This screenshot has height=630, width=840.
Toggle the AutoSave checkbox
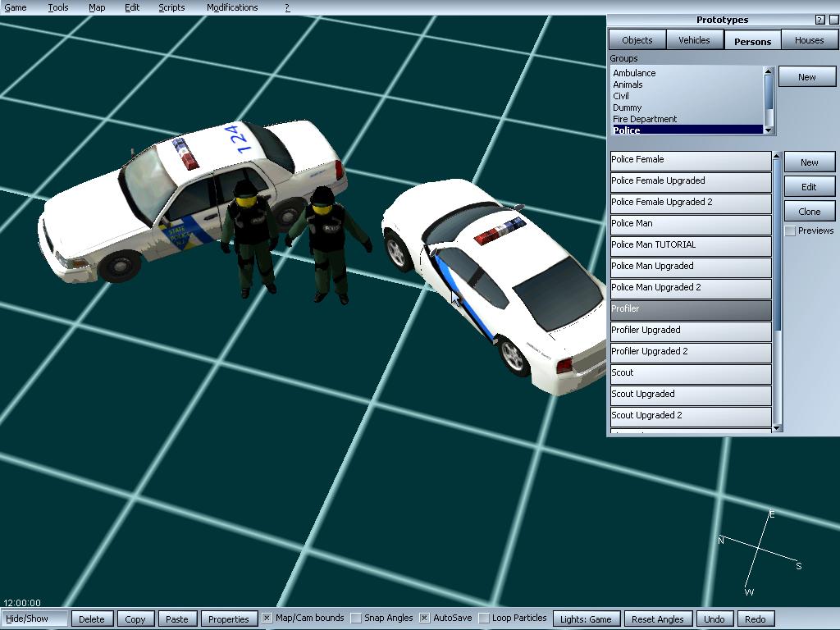click(424, 619)
